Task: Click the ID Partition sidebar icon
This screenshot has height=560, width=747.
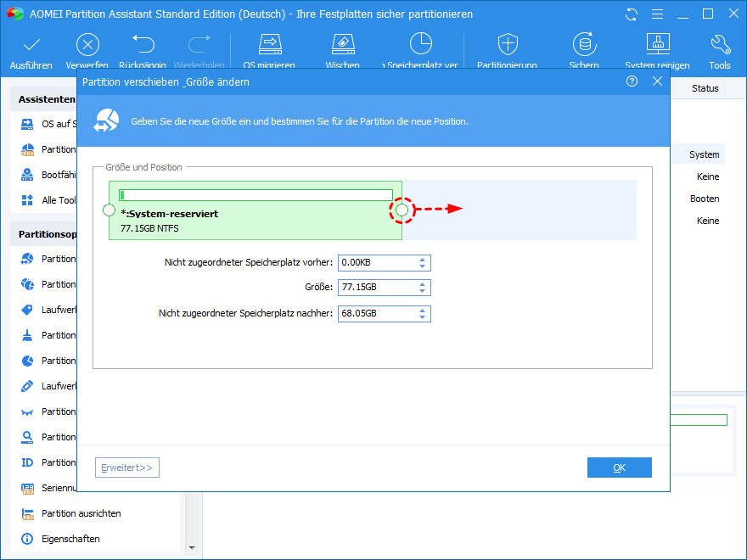Action: [27, 462]
